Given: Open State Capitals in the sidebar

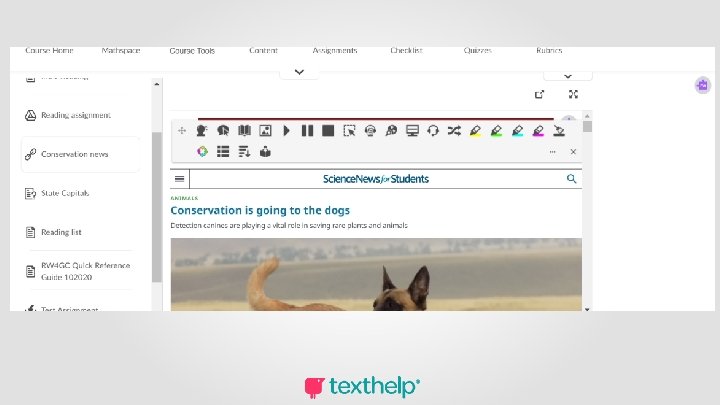Looking at the screenshot, I should click(x=65, y=193).
